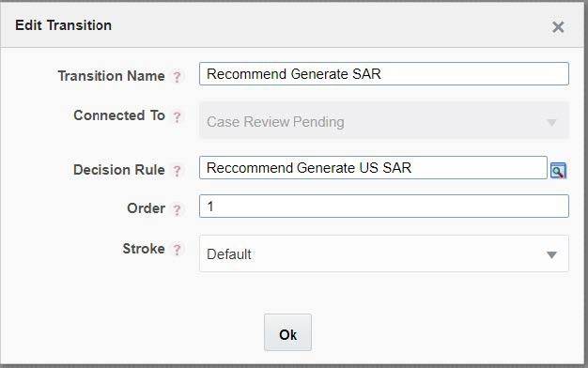Screen dimensions: 588x368
Task: Click the Stroke dropdown arrow
Action: click(x=551, y=254)
